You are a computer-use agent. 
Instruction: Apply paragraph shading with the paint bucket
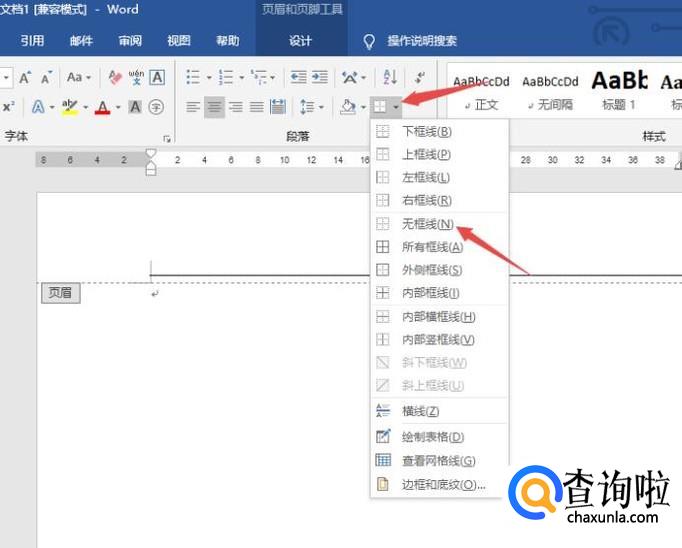pyautogui.click(x=348, y=107)
